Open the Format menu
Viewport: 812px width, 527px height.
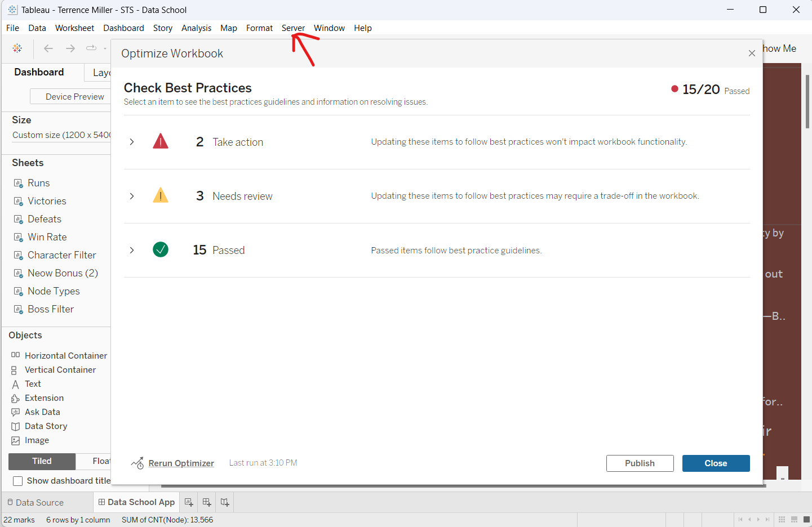point(259,28)
